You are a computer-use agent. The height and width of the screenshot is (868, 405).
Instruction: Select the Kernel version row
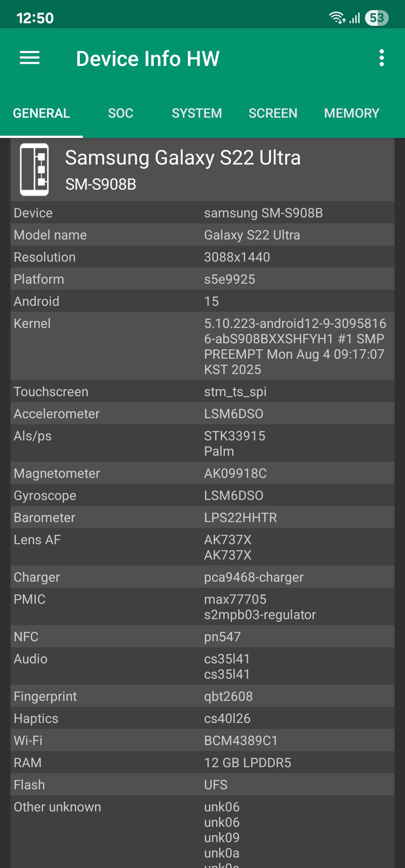click(202, 346)
